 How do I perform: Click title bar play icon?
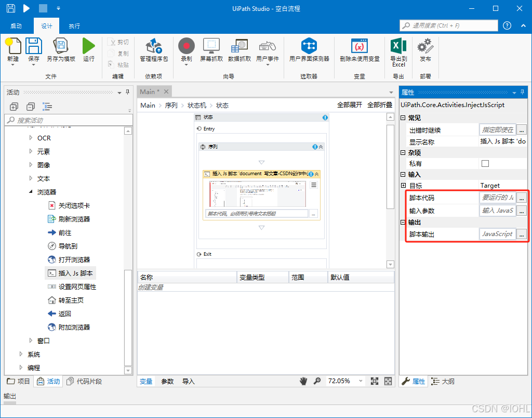coord(26,8)
